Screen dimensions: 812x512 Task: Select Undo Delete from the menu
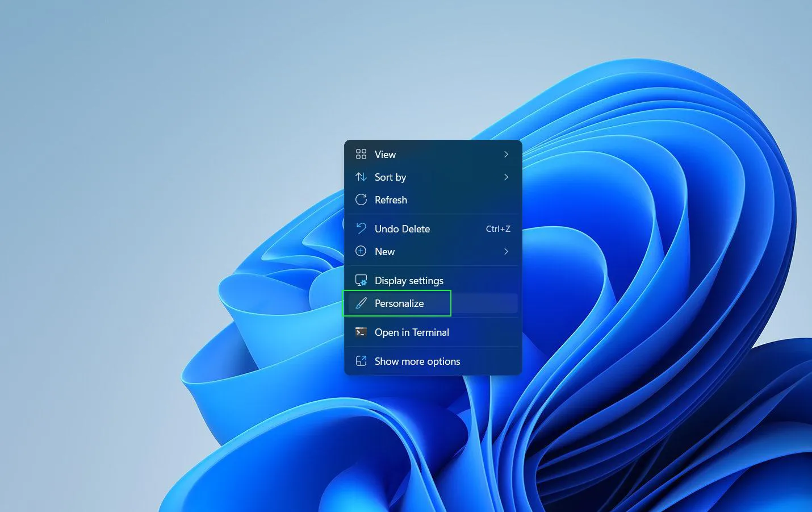tap(401, 228)
